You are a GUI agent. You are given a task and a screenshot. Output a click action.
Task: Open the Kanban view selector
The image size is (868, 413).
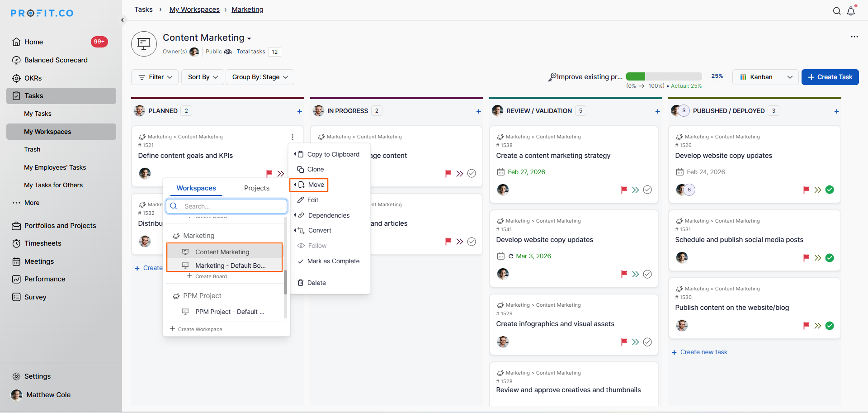tap(766, 77)
